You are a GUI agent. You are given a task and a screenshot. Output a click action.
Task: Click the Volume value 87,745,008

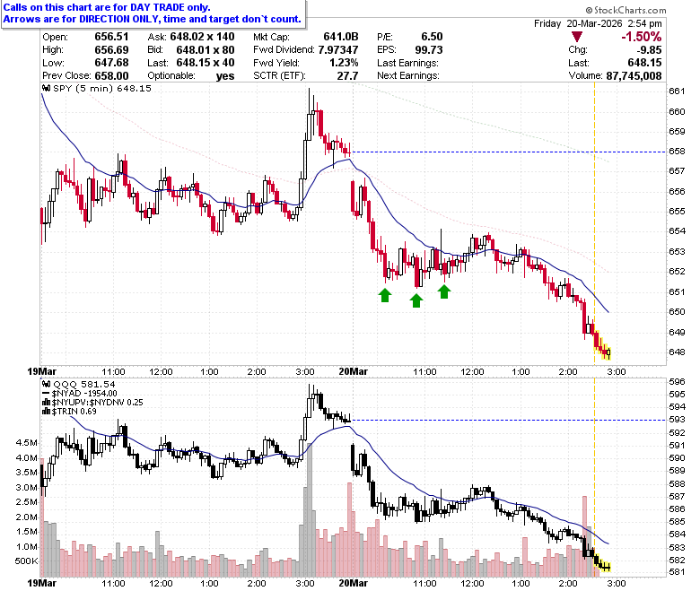click(634, 76)
